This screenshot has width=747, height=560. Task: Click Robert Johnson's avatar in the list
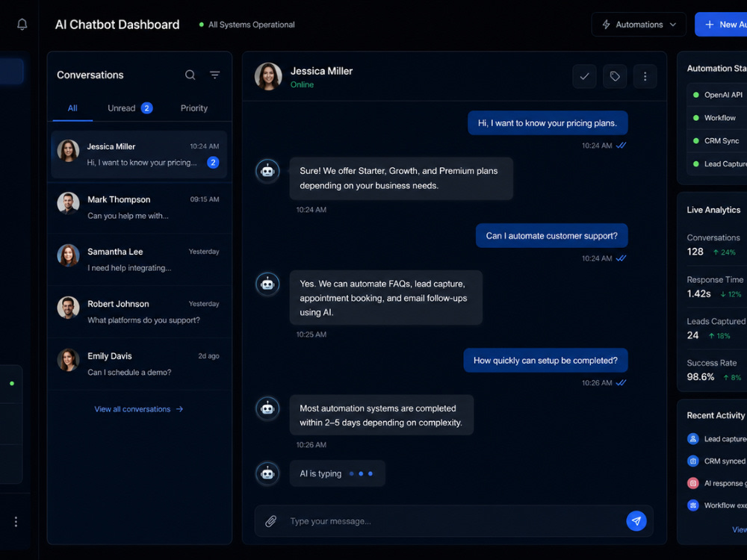pos(68,308)
